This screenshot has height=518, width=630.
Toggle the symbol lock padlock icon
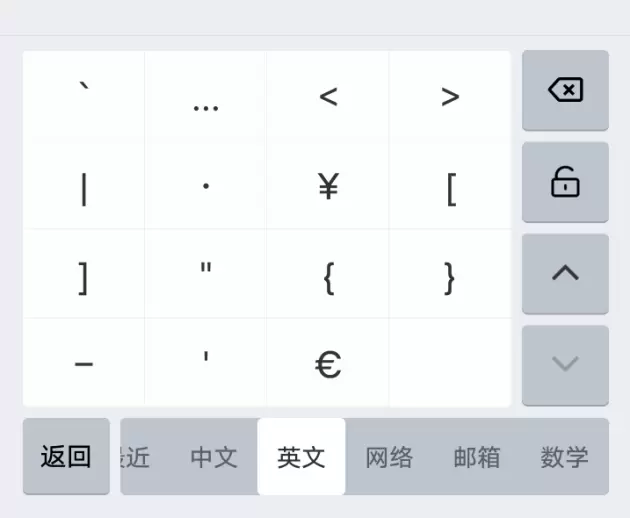pos(565,182)
